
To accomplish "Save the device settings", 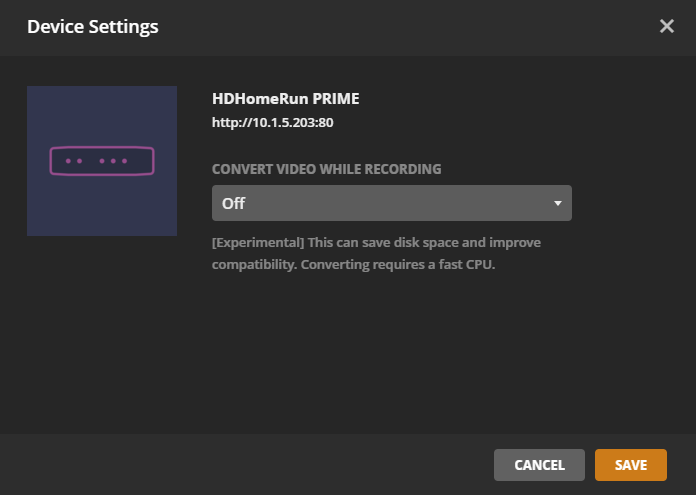I will 631,465.
